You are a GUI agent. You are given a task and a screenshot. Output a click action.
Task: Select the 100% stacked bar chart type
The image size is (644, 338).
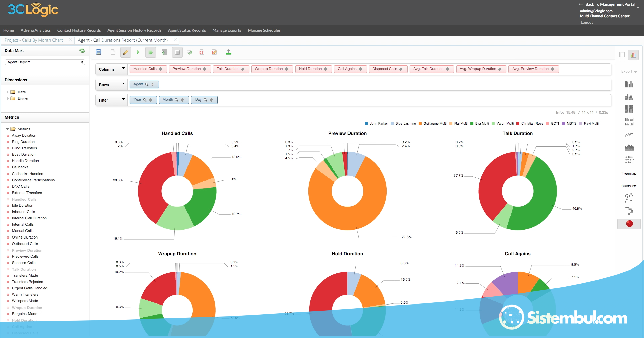(x=629, y=109)
